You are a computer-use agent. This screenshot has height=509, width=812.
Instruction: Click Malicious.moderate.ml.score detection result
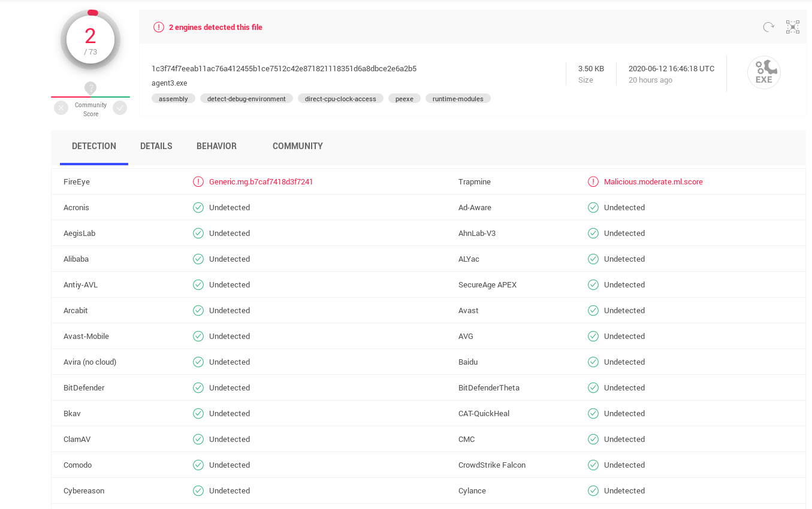click(653, 181)
